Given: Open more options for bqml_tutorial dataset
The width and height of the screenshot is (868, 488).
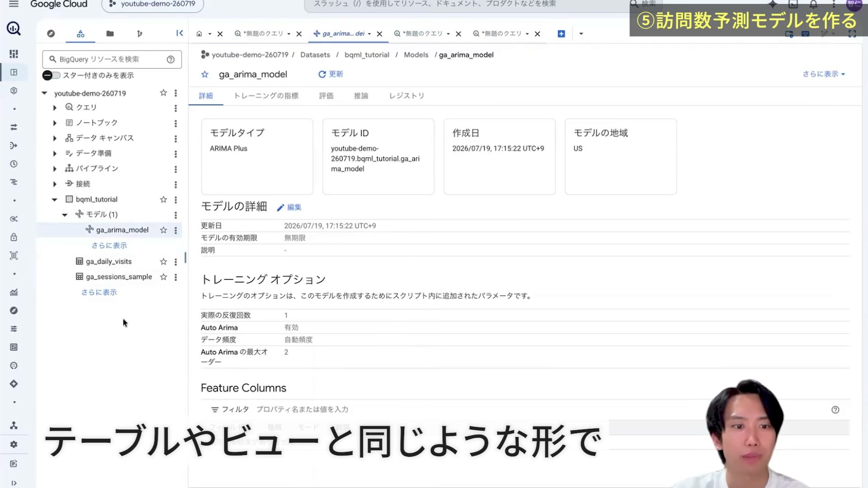Looking at the screenshot, I should coord(176,199).
